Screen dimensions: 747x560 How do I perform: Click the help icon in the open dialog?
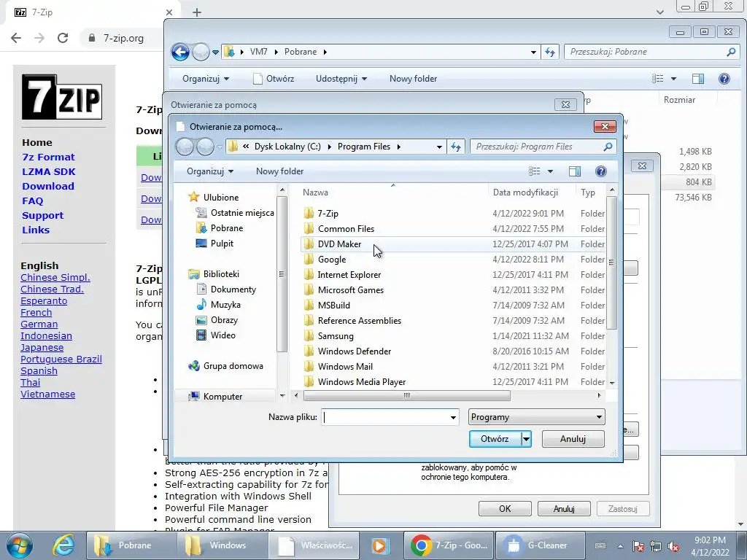click(601, 171)
